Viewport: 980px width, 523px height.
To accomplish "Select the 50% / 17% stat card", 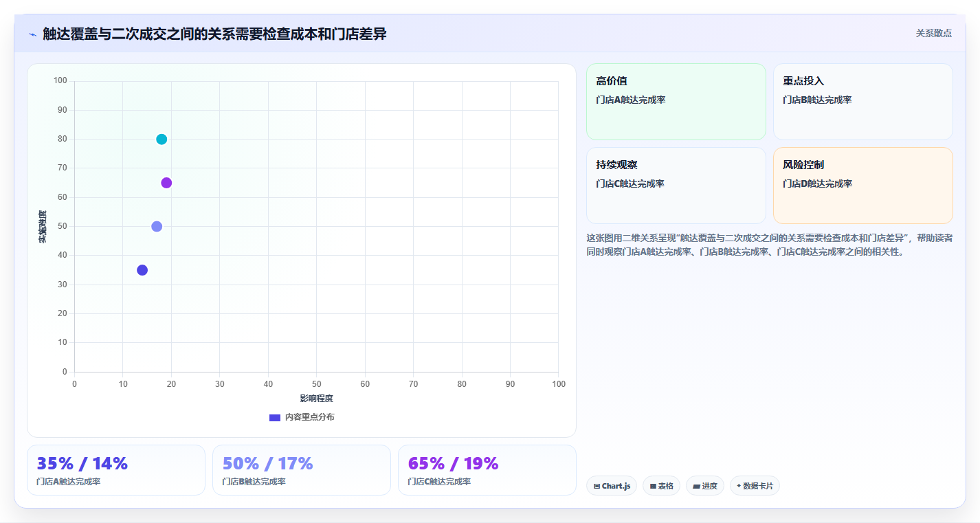I will [302, 470].
